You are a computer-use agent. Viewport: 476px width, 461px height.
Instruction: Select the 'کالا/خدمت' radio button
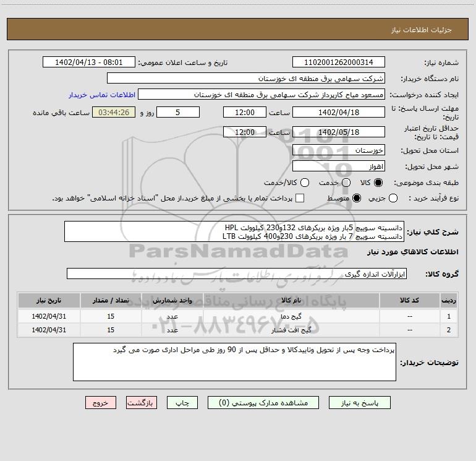point(305,183)
